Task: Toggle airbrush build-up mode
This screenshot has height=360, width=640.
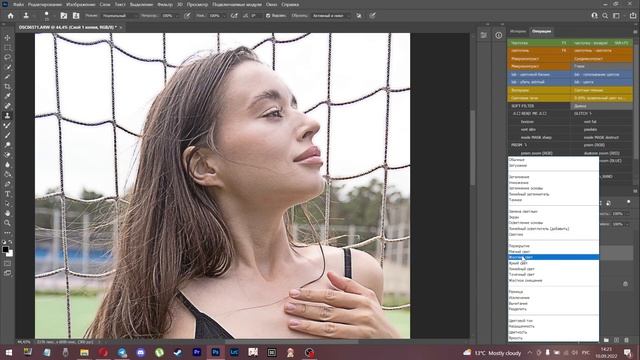Action: point(234,16)
